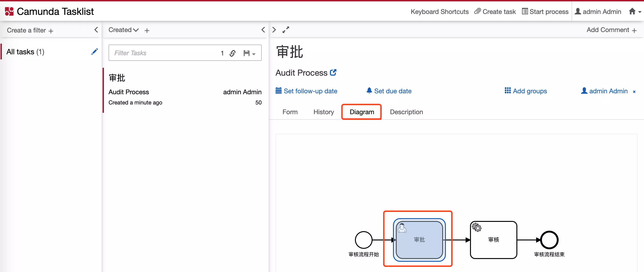Click the save filter icon

[247, 53]
